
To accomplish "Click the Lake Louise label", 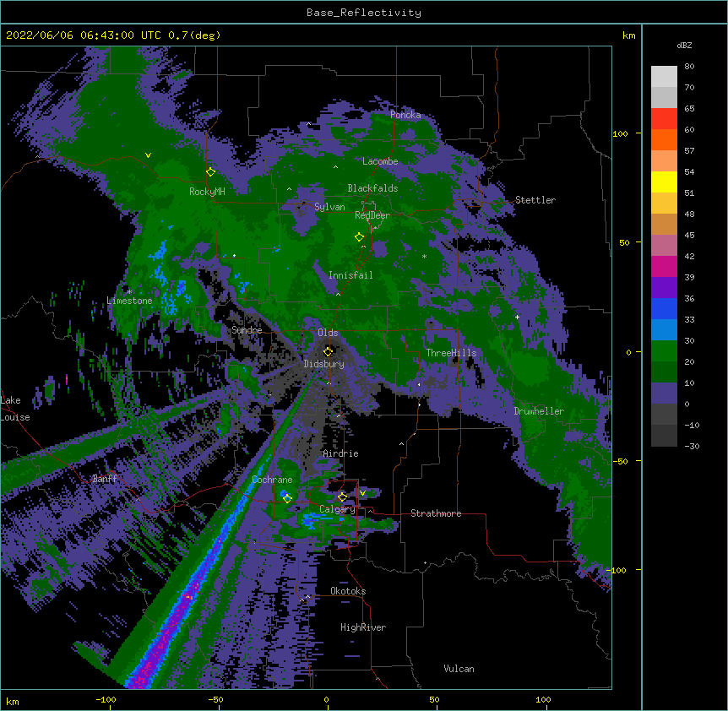I will click(x=14, y=409).
